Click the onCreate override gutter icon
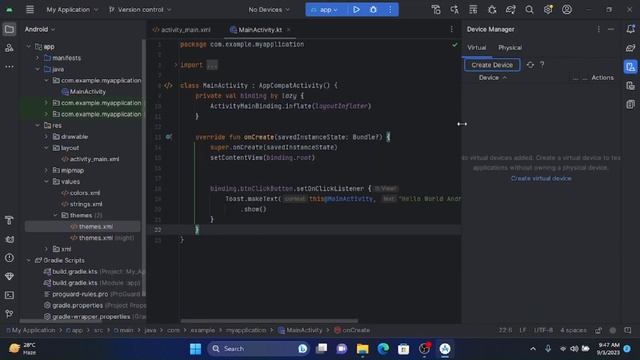This screenshot has height=360, width=640. coord(169,137)
